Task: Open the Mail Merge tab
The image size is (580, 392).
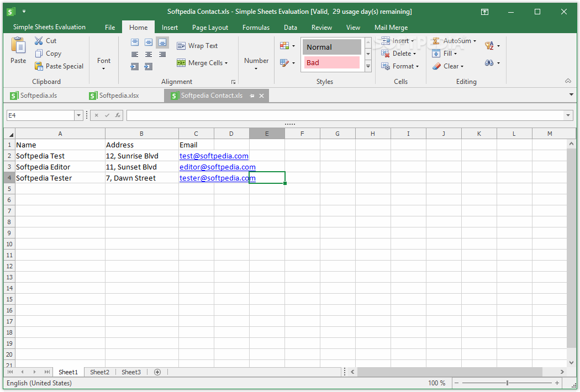Action: pyautogui.click(x=391, y=28)
